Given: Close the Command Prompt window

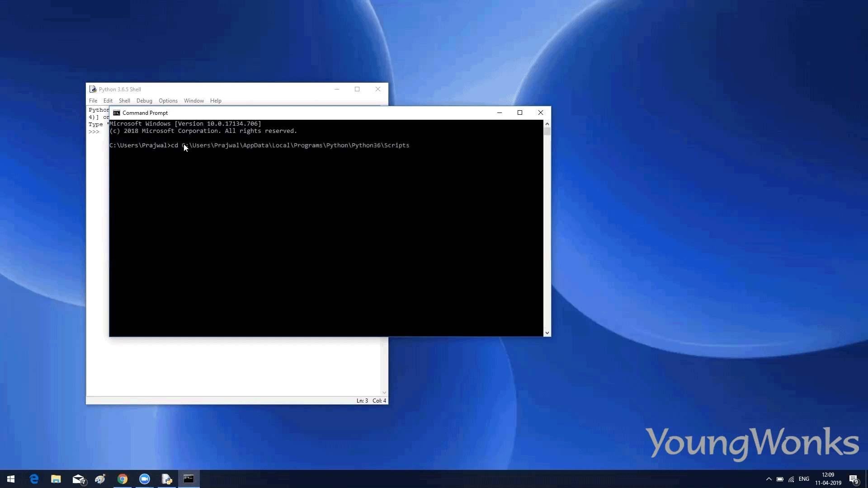Looking at the screenshot, I should tap(541, 113).
